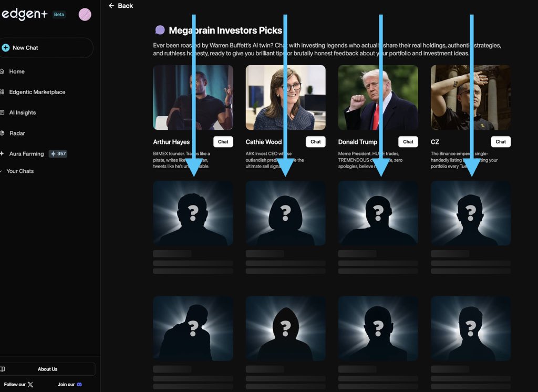
Task: Click the Radar icon
Action: tap(2, 133)
